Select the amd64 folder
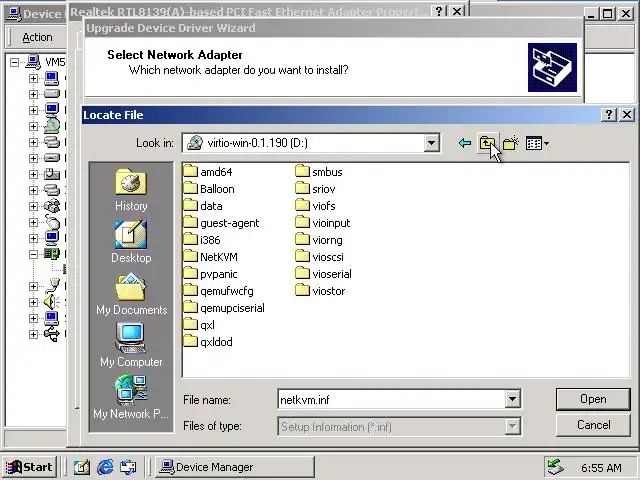The image size is (640, 480). tap(208, 172)
